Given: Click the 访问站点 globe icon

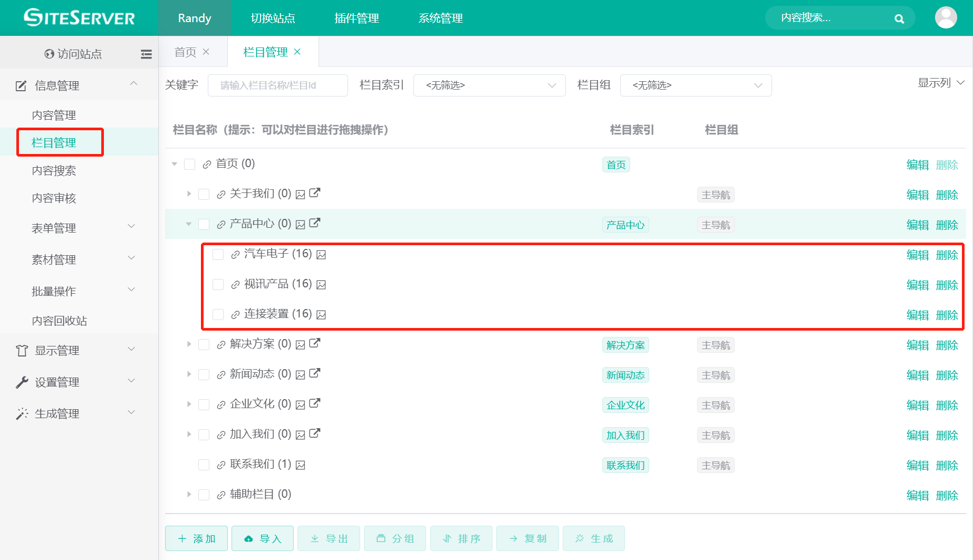Looking at the screenshot, I should coord(49,53).
